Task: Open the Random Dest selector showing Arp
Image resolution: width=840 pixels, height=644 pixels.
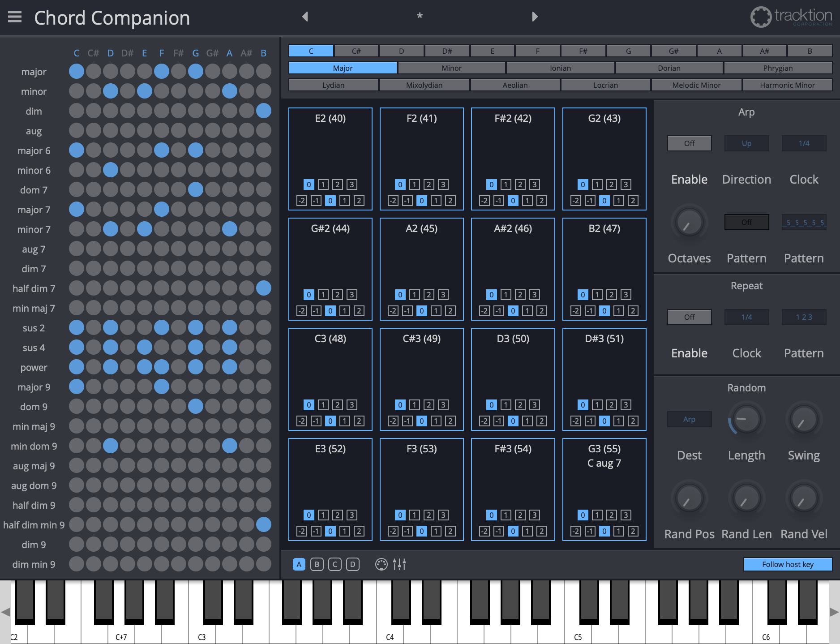Action: point(689,419)
